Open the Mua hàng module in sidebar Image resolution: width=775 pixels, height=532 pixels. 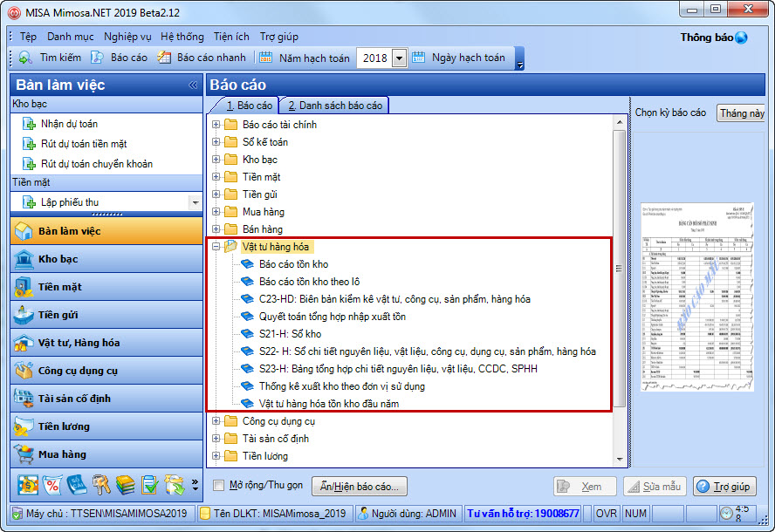pos(106,454)
